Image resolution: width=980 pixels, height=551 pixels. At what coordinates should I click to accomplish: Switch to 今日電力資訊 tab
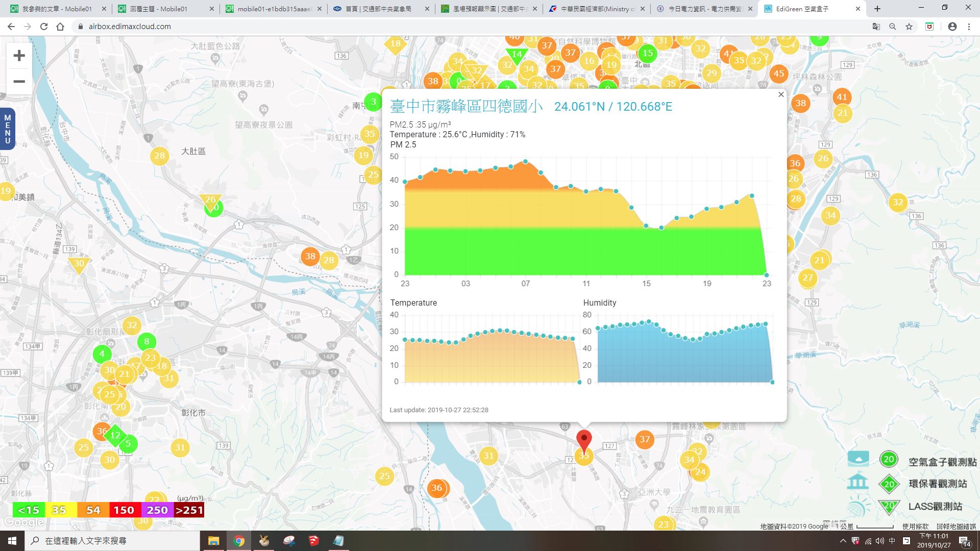coord(704,9)
